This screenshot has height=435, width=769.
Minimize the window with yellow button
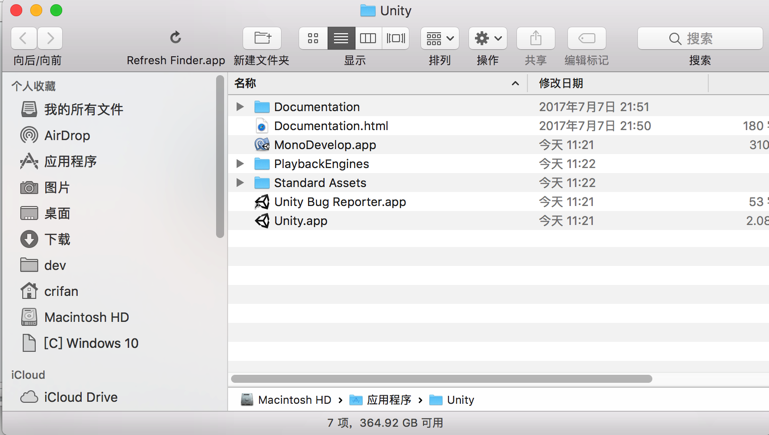tap(36, 10)
